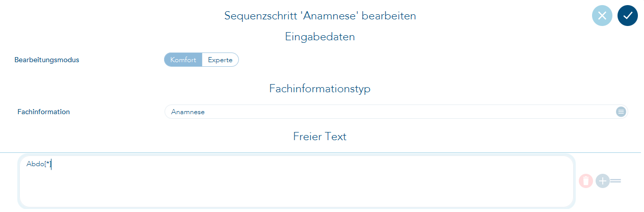
Task: Select the Fachinformationstyp section heading
Action: click(x=320, y=89)
